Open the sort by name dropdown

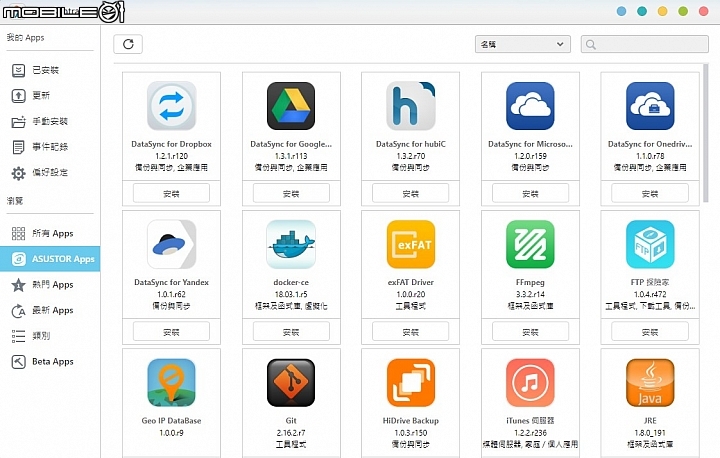523,44
